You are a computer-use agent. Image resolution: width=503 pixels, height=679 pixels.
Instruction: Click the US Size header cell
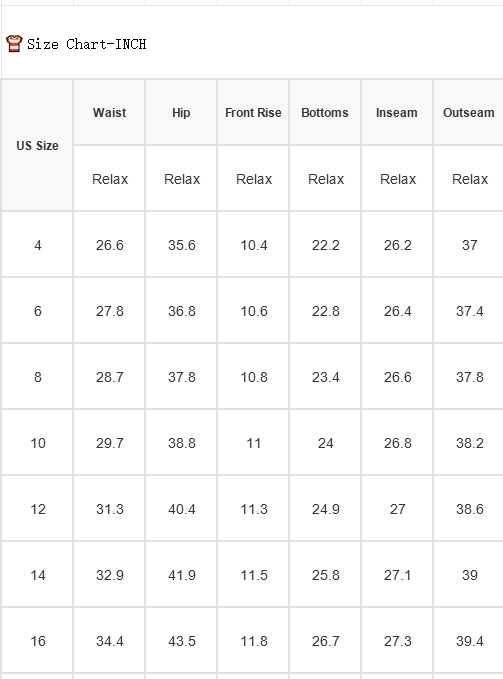[37, 146]
